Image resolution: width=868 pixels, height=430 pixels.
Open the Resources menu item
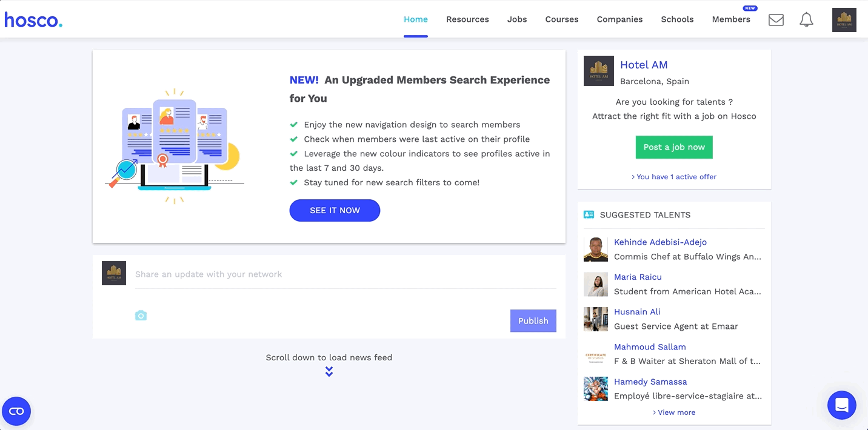[467, 19]
